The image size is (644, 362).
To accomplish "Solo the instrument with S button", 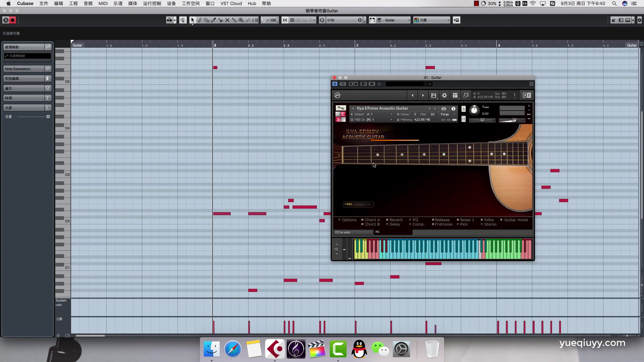I will 464,109.
